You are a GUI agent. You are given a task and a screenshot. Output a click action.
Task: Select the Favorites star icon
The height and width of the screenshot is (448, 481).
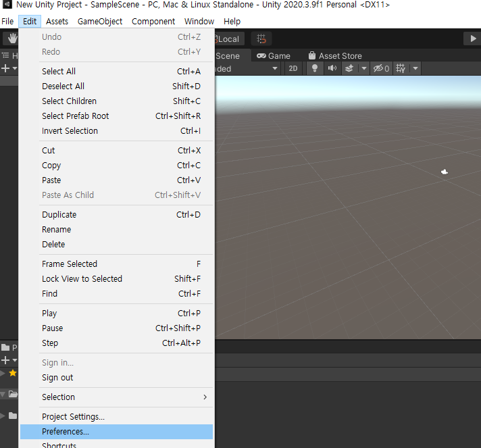pyautogui.click(x=13, y=373)
